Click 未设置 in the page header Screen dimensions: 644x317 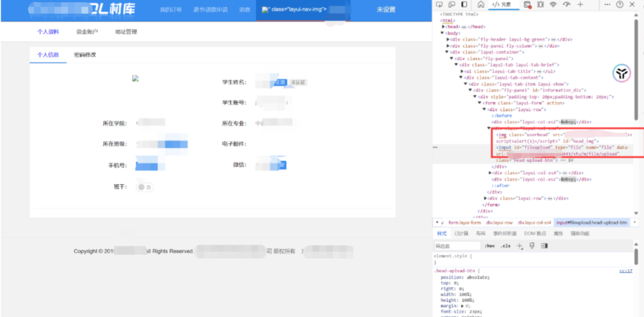[386, 10]
